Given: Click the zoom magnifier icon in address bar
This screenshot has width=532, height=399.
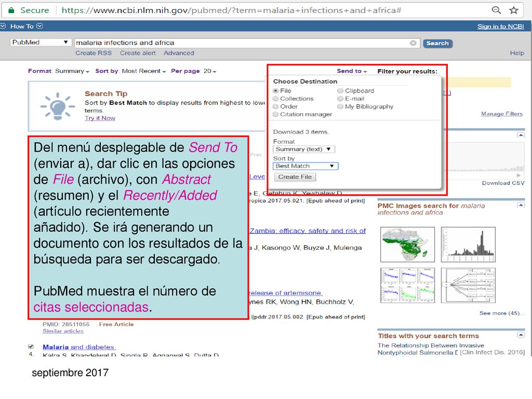Looking at the screenshot, I should click(496, 10).
